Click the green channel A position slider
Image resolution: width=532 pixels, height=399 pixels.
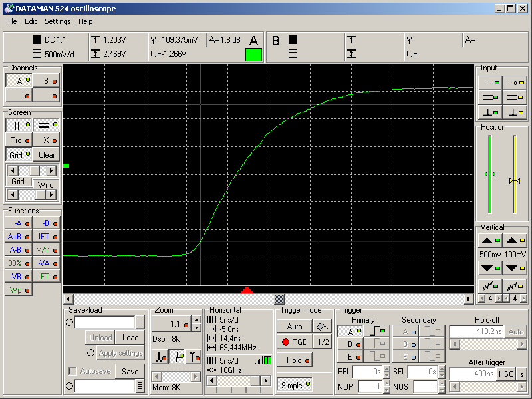pos(490,174)
